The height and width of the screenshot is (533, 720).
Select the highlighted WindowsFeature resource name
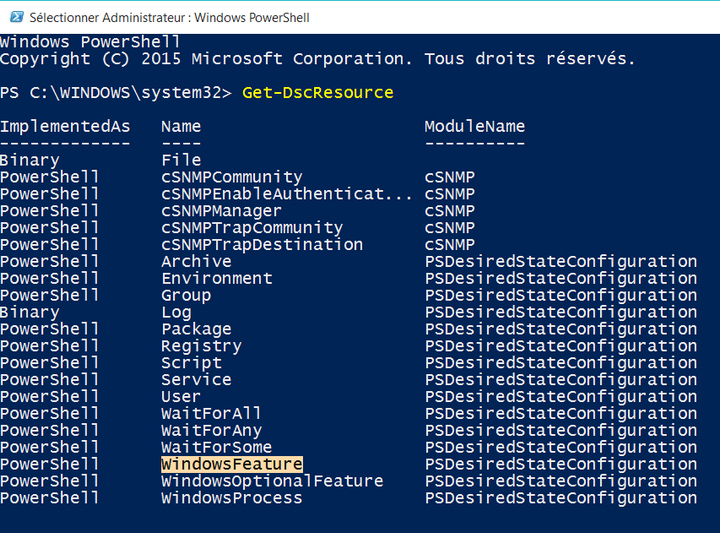tap(231, 464)
